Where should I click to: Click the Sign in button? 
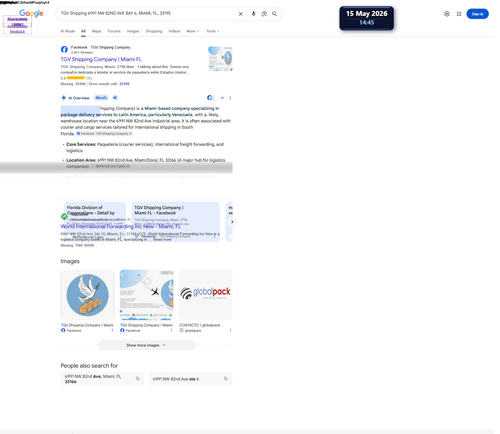(477, 14)
